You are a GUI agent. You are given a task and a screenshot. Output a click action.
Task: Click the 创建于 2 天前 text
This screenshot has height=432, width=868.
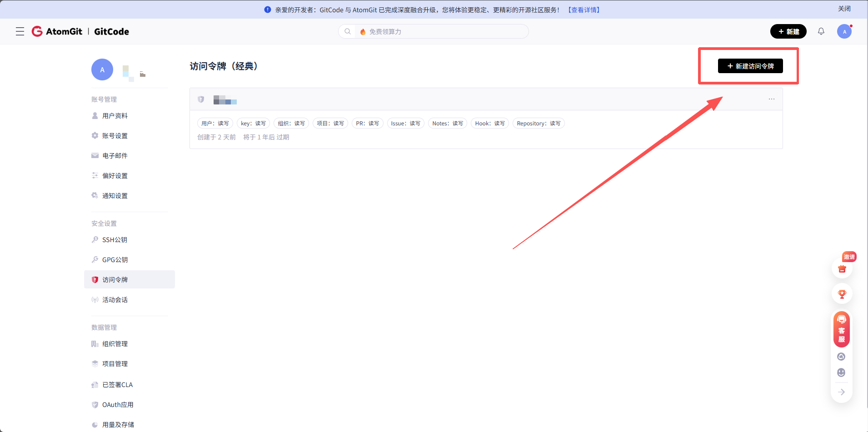pyautogui.click(x=216, y=137)
